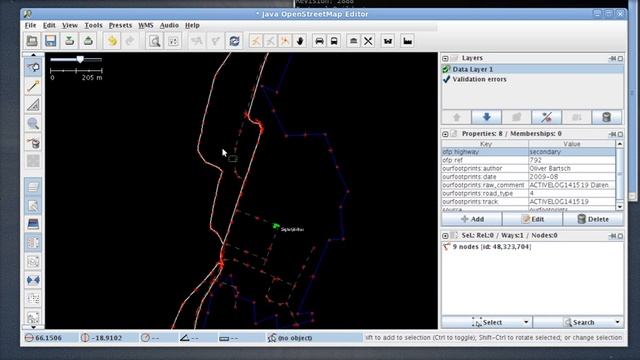The height and width of the screenshot is (360, 640).
Task: Open the View menu
Action: [x=70, y=25]
